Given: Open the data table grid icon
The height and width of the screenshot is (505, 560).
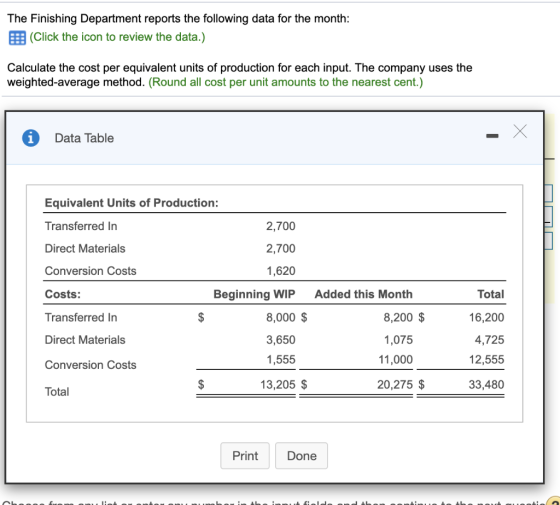Looking at the screenshot, I should (x=17, y=38).
